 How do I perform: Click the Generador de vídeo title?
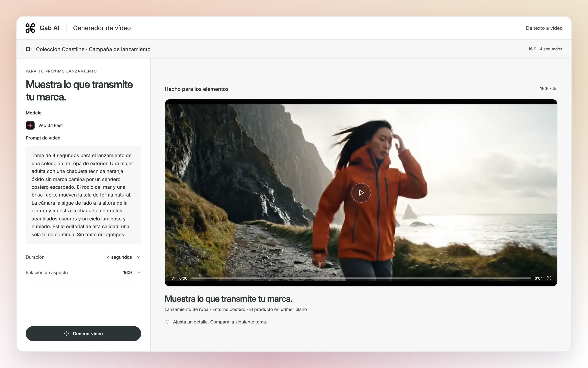click(x=102, y=28)
